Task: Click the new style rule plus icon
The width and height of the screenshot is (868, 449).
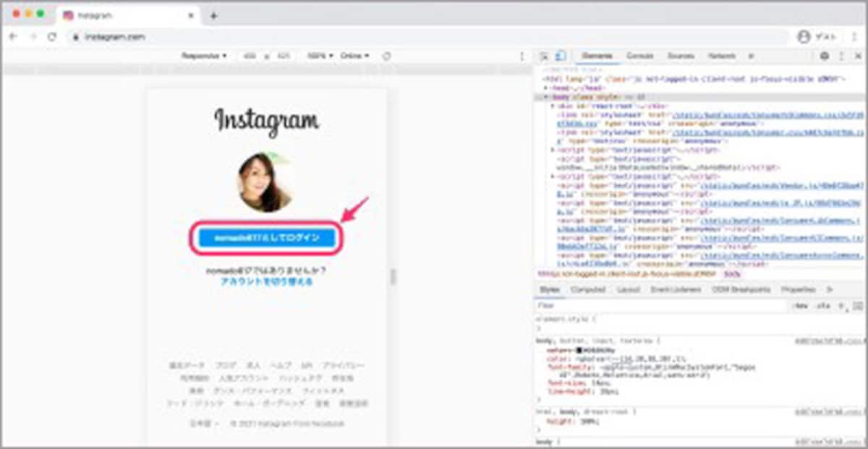Action: point(841,306)
